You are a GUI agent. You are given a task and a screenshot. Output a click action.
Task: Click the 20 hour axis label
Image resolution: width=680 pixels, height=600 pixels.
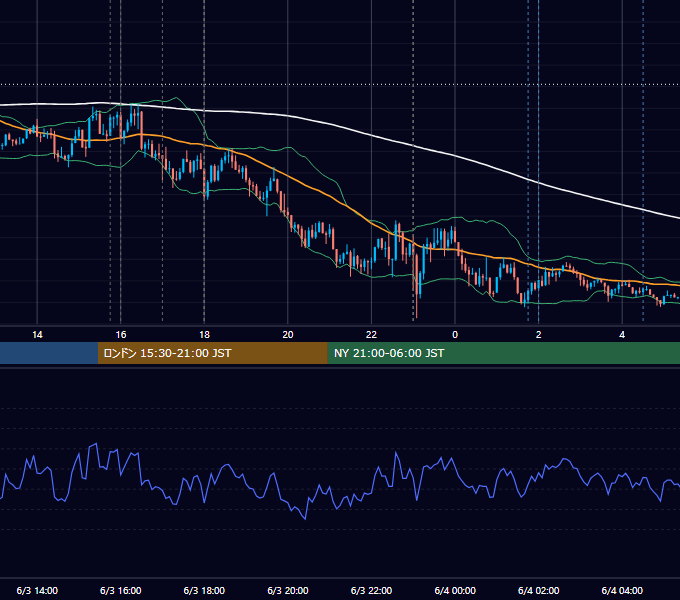(288, 335)
